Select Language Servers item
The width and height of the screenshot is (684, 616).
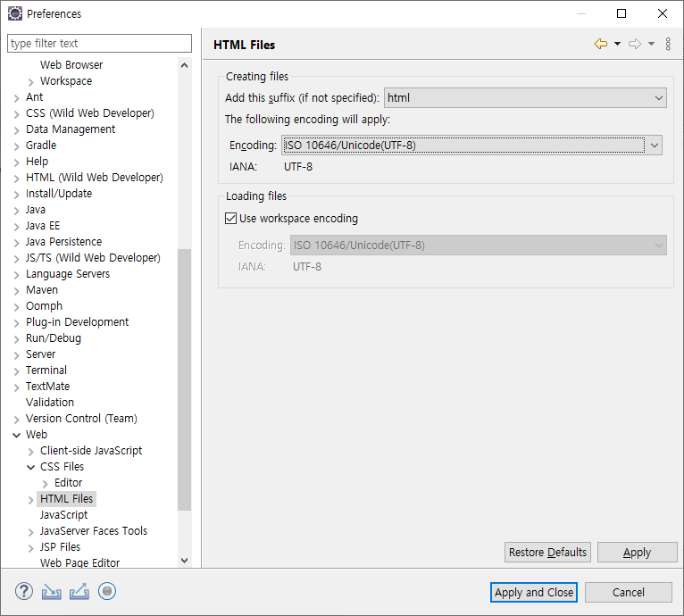coord(68,274)
